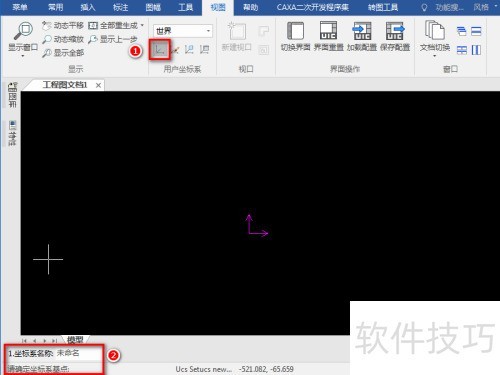Click the 文档切换 document icon
Screen dimensions: 500x375
click(x=435, y=30)
